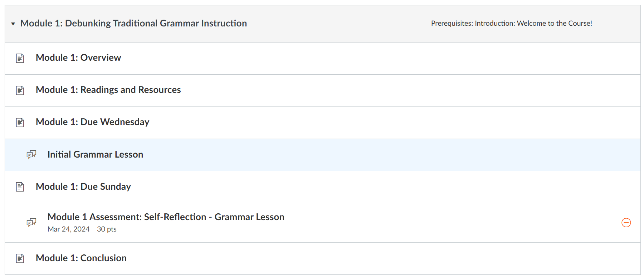
Task: Open Module 1: Conclusion page
Action: click(x=81, y=258)
